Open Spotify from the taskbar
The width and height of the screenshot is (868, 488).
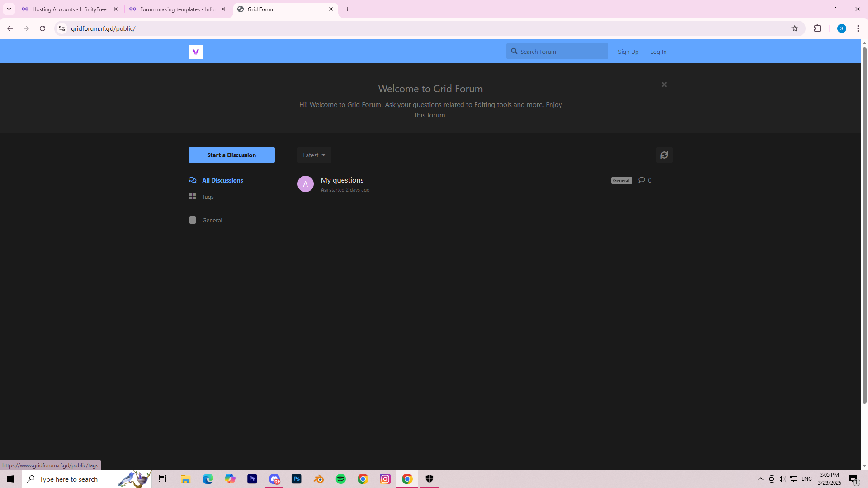click(x=340, y=479)
